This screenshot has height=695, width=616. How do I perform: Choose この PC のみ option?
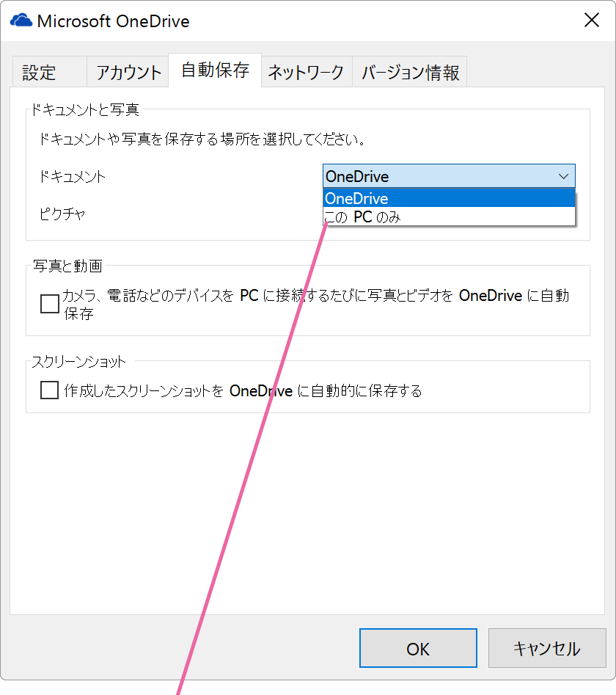449,216
